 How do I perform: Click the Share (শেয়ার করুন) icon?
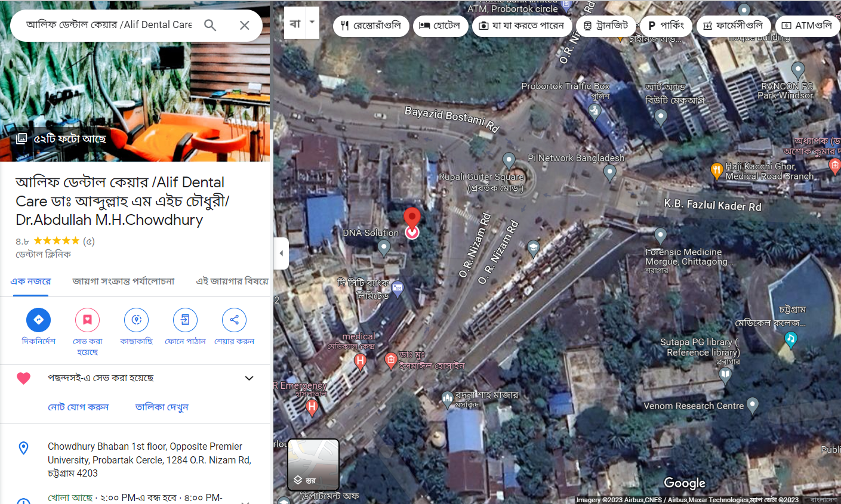coord(234,320)
